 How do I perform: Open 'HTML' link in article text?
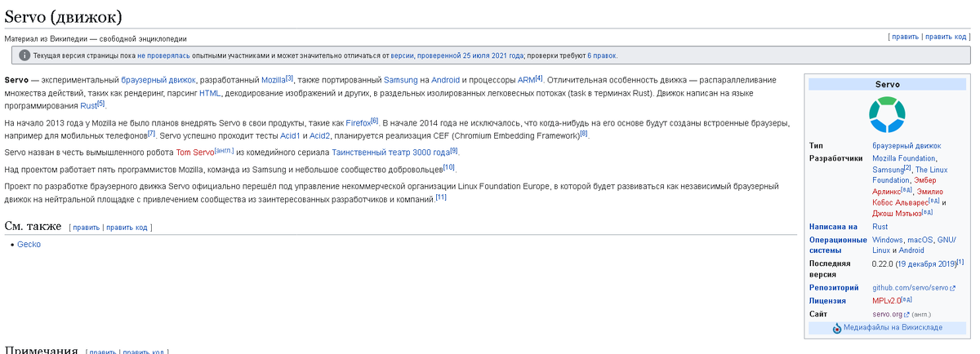tap(210, 93)
